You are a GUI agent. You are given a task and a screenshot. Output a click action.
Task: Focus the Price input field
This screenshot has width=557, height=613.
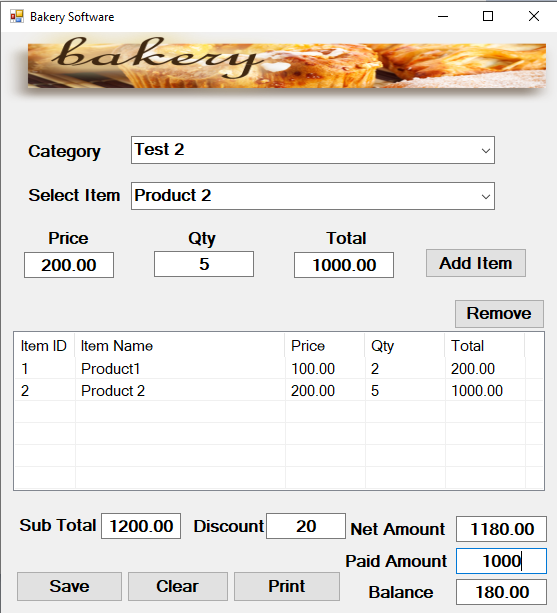pyautogui.click(x=69, y=265)
